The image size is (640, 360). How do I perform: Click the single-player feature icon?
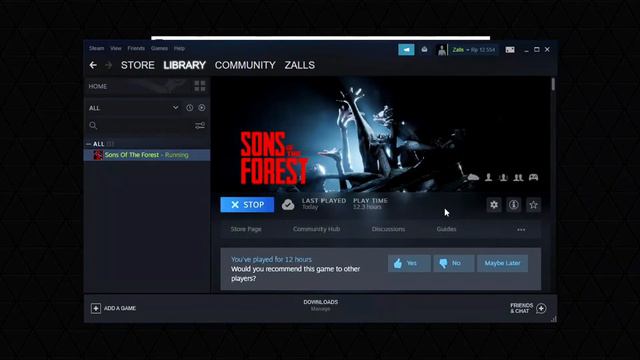point(488,177)
